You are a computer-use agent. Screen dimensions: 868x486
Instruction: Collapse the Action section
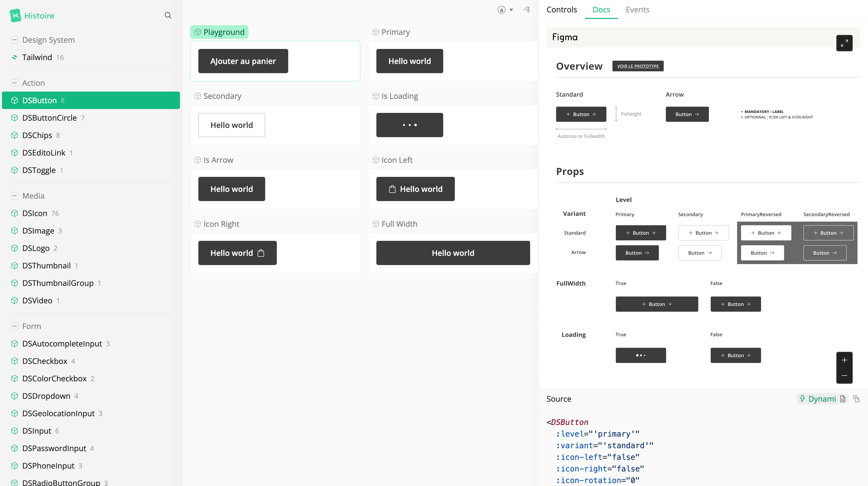(15, 83)
